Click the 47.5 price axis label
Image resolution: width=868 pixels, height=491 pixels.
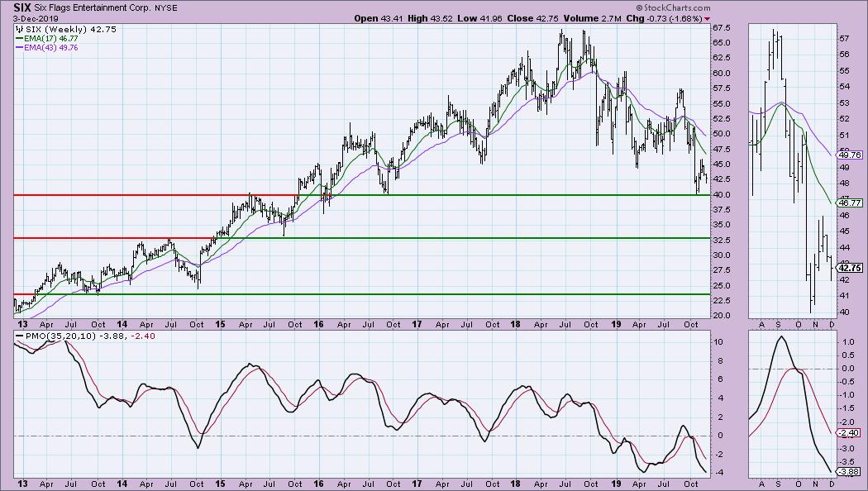click(720, 150)
